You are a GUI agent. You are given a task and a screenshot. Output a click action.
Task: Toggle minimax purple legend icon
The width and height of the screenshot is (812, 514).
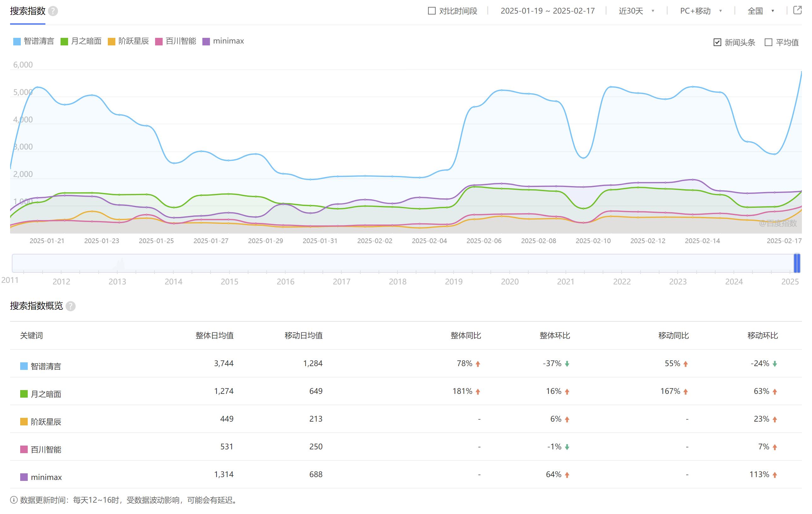pos(206,42)
